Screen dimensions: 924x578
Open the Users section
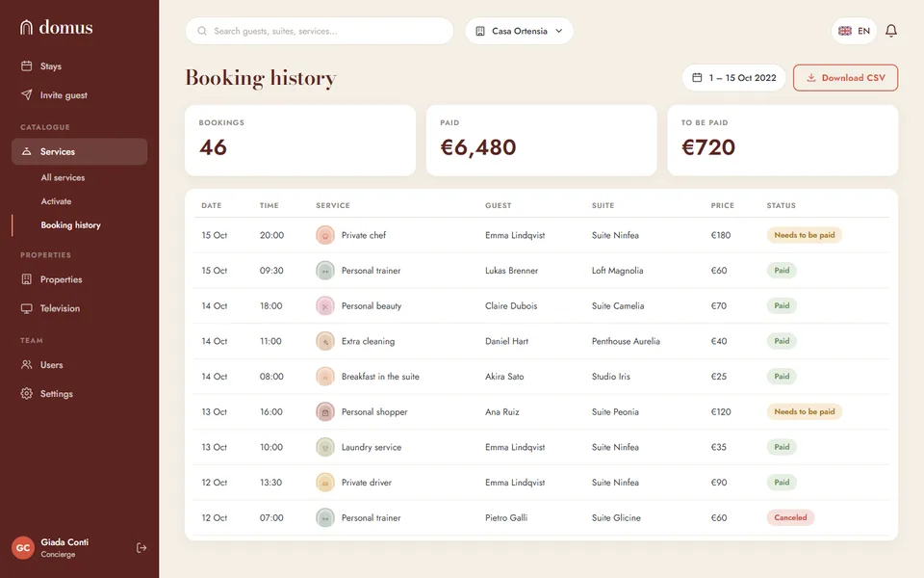(80, 365)
